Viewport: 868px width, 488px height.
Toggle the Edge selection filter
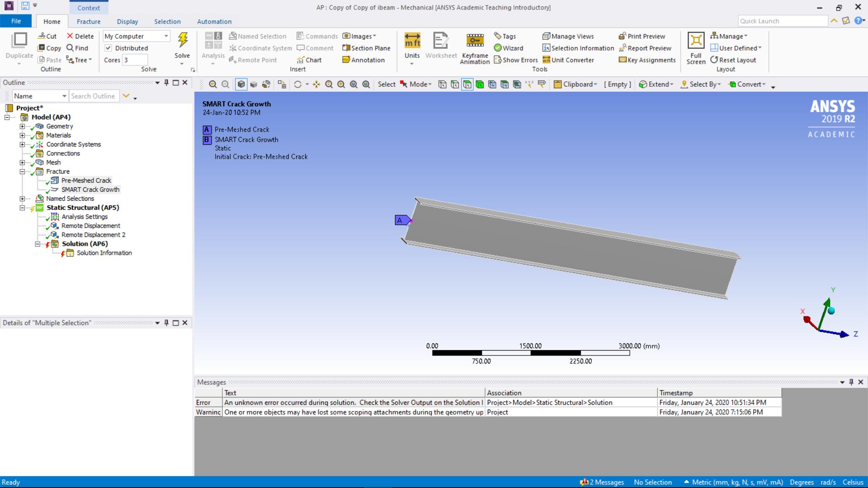click(x=455, y=84)
